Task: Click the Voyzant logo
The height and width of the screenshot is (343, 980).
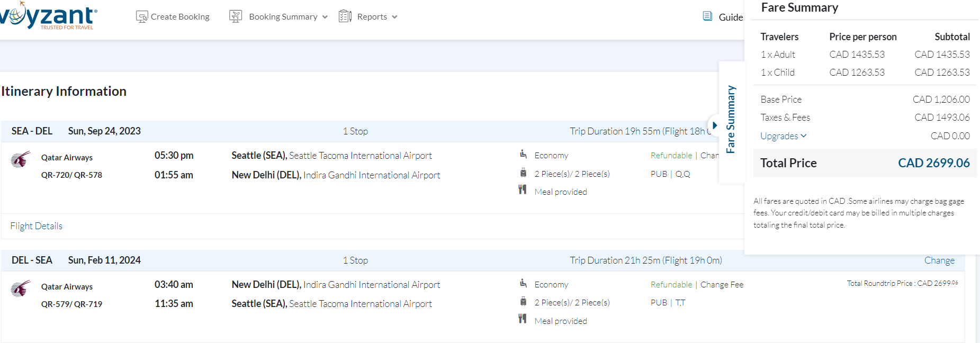Action: [48, 16]
